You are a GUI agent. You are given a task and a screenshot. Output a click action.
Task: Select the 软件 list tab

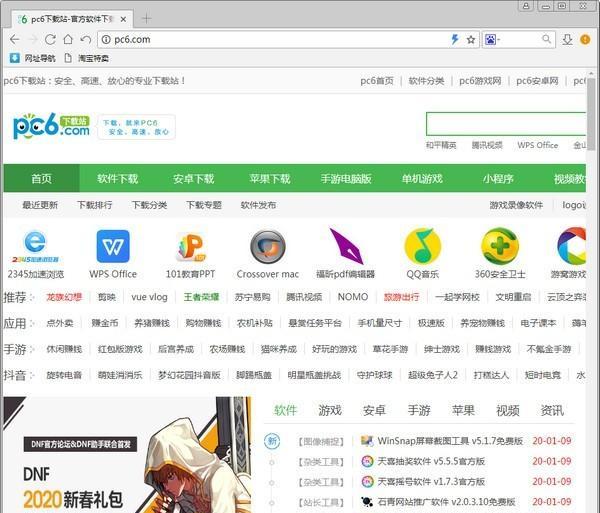point(285,410)
